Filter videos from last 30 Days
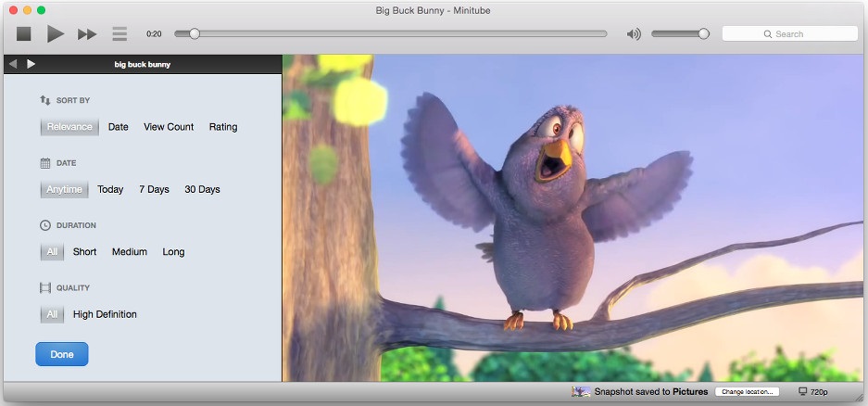The height and width of the screenshot is (406, 868). coord(202,189)
